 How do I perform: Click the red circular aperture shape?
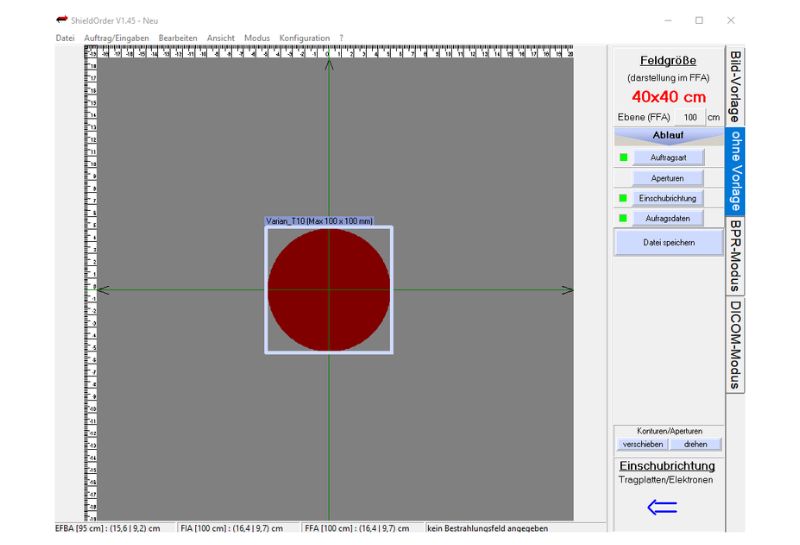(x=328, y=289)
